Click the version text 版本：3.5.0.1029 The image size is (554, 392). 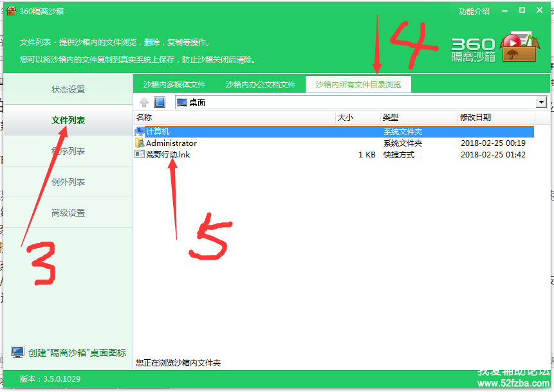pyautogui.click(x=50, y=379)
